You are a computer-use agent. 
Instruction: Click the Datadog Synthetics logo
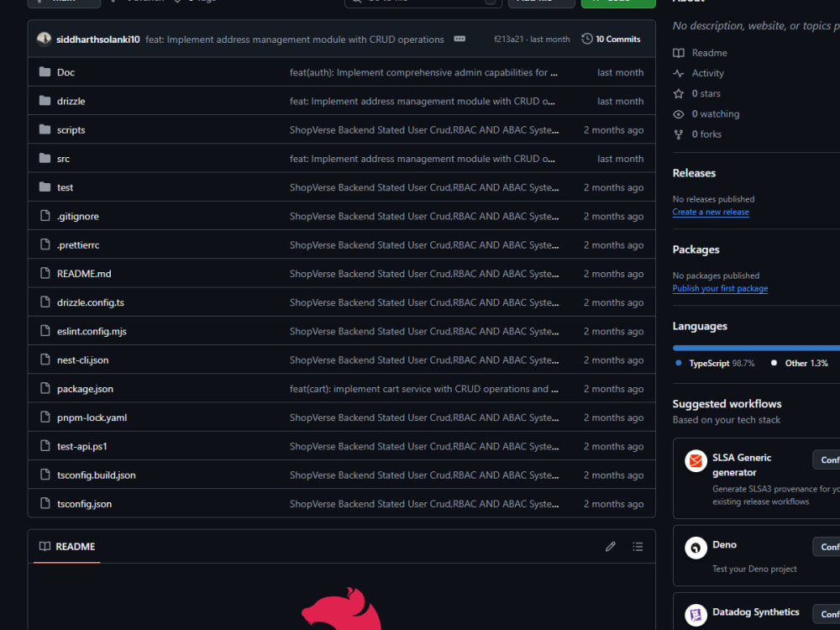(696, 615)
